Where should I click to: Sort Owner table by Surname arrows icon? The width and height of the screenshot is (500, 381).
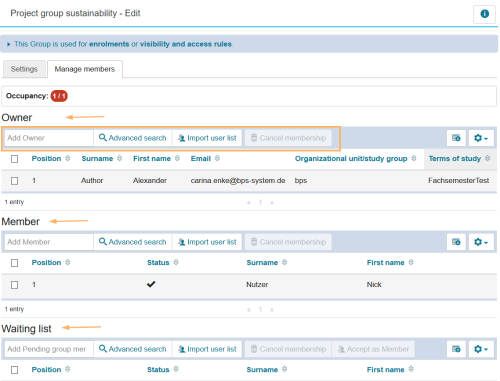tap(119, 158)
